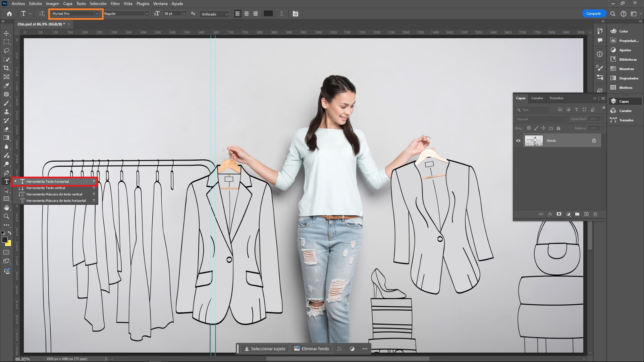Open the Opacidad dropdown arrow
644x362 pixels.
click(x=602, y=119)
